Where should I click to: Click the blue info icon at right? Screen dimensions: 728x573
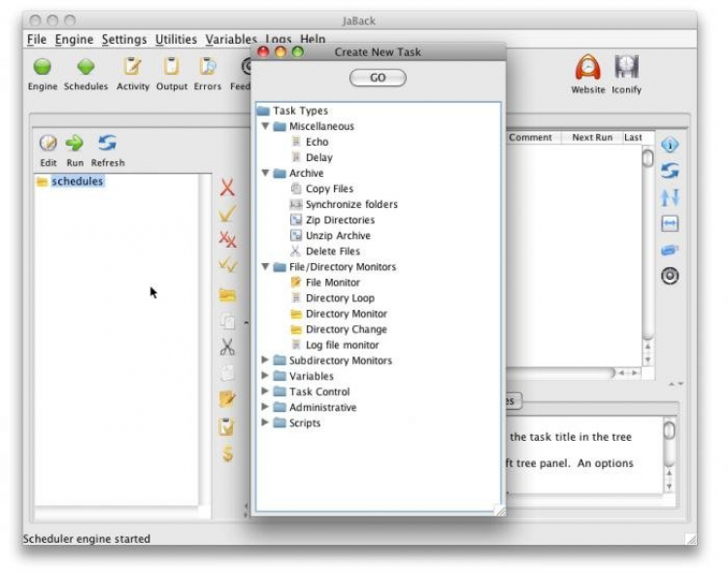[670, 145]
